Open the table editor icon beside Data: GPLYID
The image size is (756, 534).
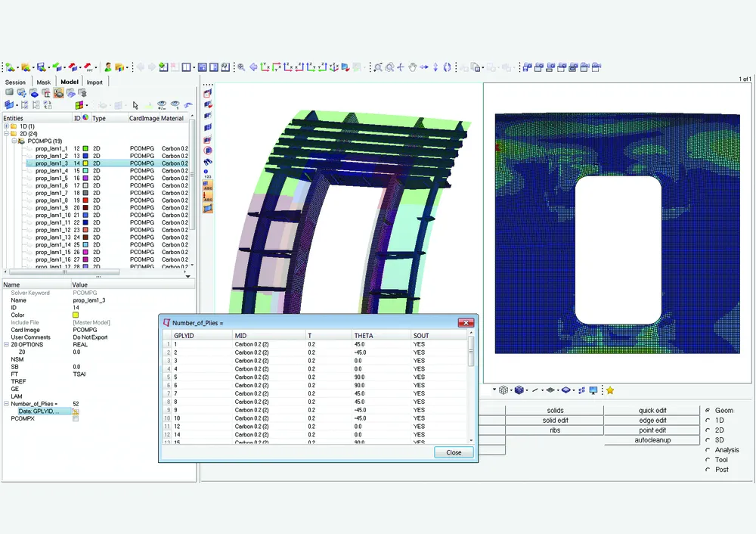(x=76, y=411)
